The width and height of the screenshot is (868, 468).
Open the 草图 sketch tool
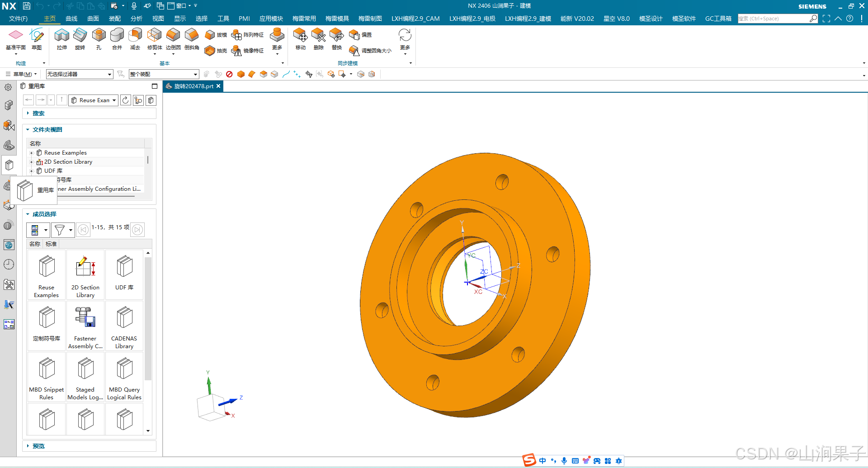point(37,39)
